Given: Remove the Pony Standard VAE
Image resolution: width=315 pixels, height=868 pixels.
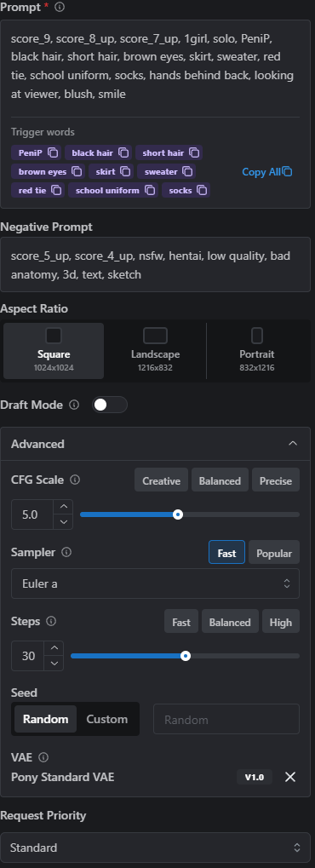Looking at the screenshot, I should pyautogui.click(x=290, y=777).
